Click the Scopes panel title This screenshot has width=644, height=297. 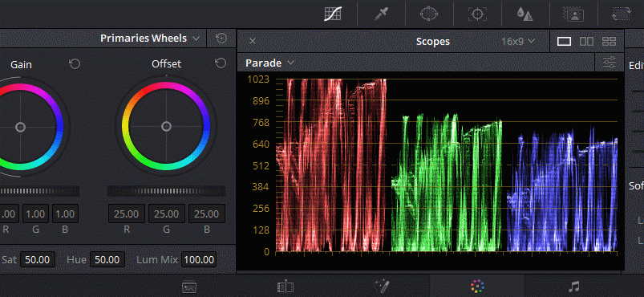point(433,41)
